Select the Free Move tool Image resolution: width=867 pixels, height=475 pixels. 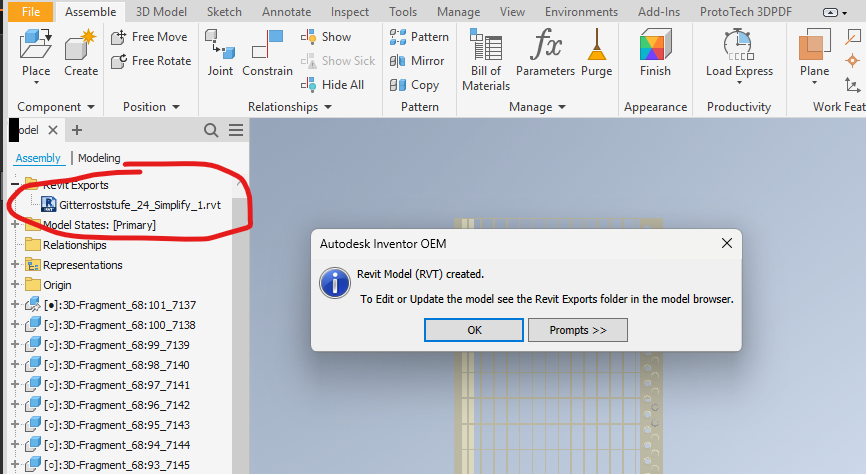pos(149,37)
